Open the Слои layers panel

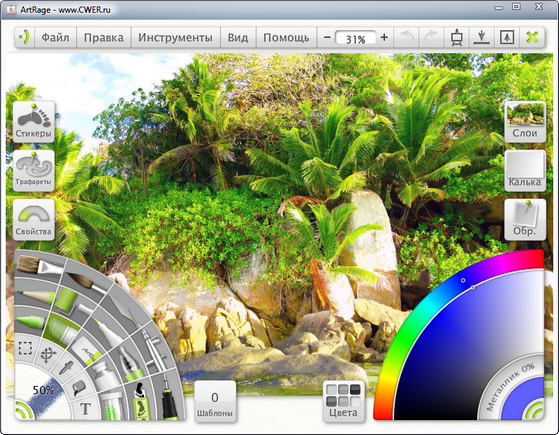(525, 122)
